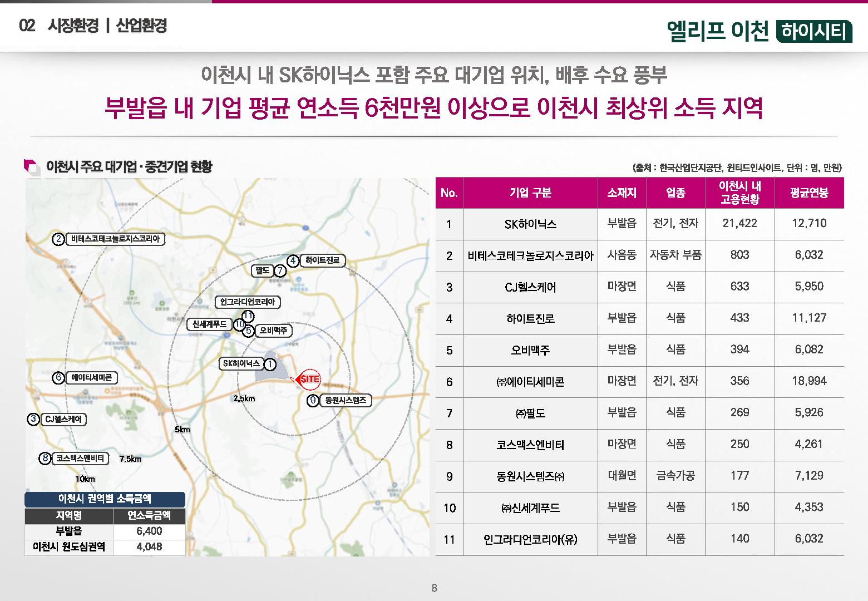Click the salary value 18,994

[x=809, y=381]
